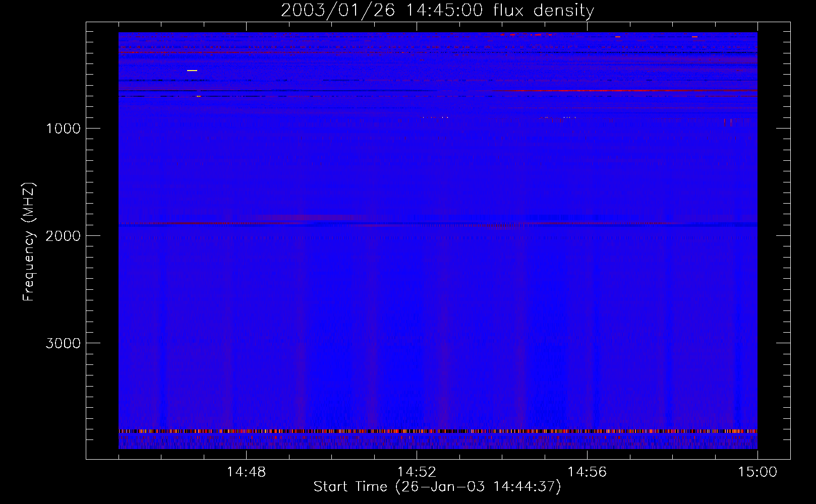Click the 14:52 time tick label

[417, 472]
